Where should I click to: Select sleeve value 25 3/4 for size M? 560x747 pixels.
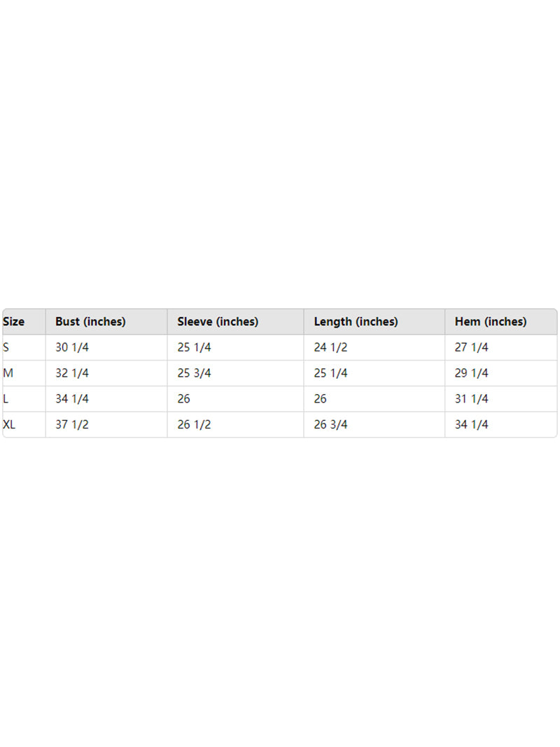pos(194,373)
